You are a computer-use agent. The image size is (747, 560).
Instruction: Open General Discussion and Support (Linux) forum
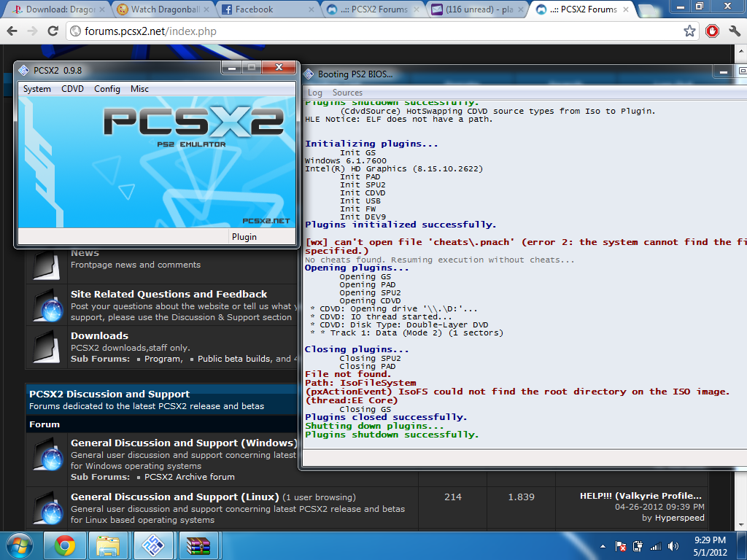(175, 497)
